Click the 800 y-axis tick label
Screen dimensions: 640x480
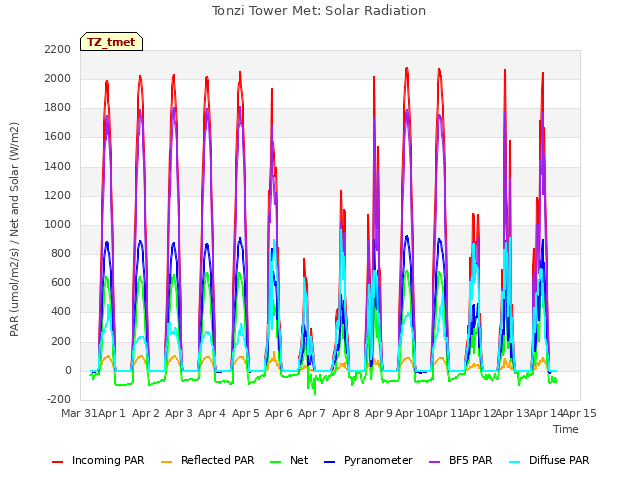click(61, 253)
